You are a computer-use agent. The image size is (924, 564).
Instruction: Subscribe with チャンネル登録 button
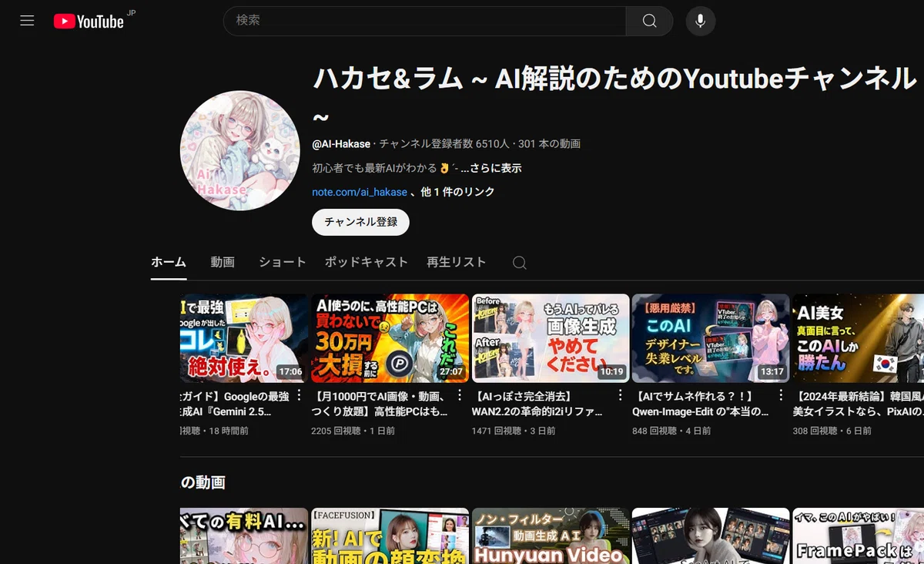360,222
